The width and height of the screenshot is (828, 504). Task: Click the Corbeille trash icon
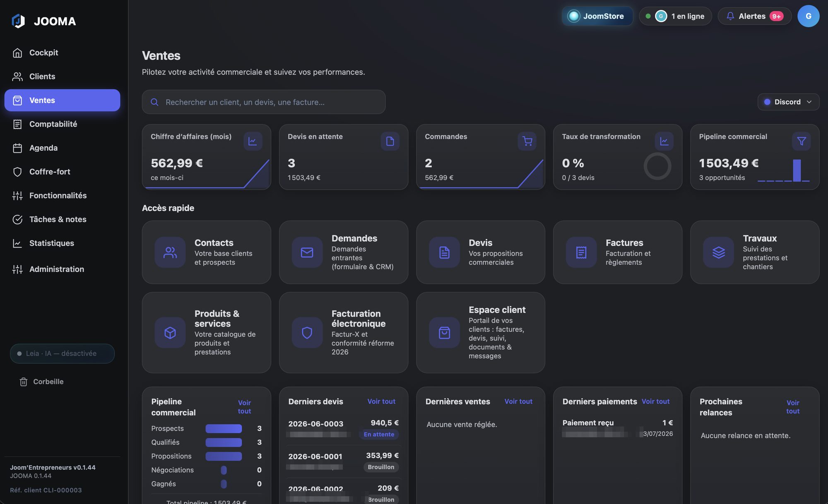point(24,382)
